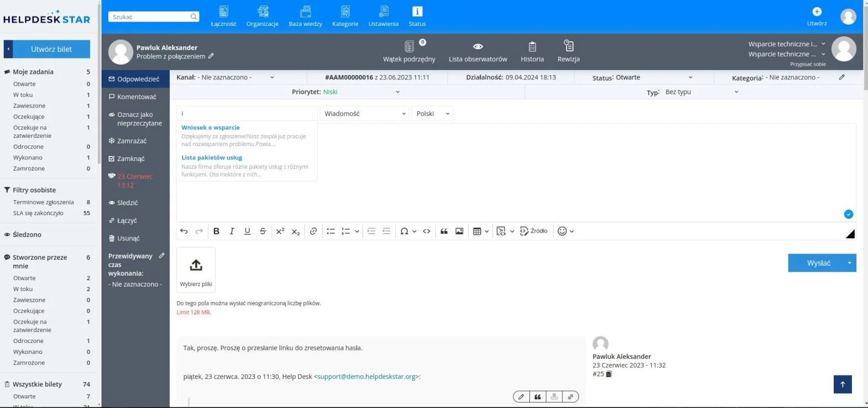This screenshot has width=868, height=408.
Task: Open Lista obserwatorów watchers list
Action: pyautogui.click(x=478, y=51)
